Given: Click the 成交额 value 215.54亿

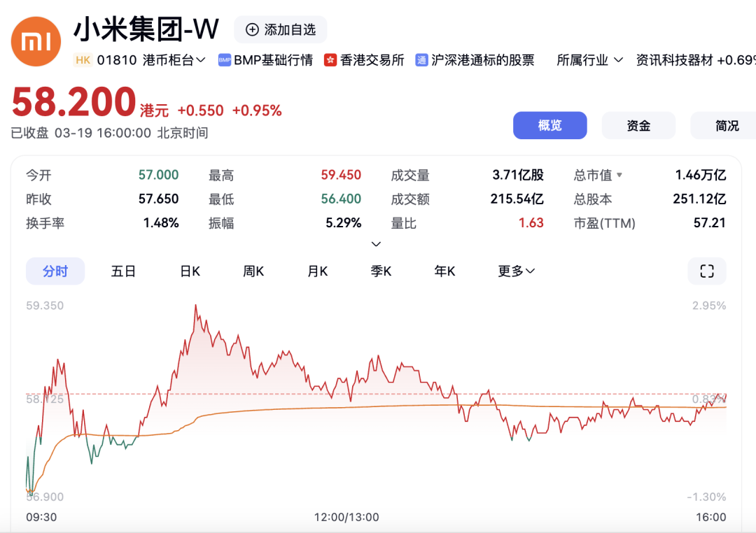Looking at the screenshot, I should point(517,199).
